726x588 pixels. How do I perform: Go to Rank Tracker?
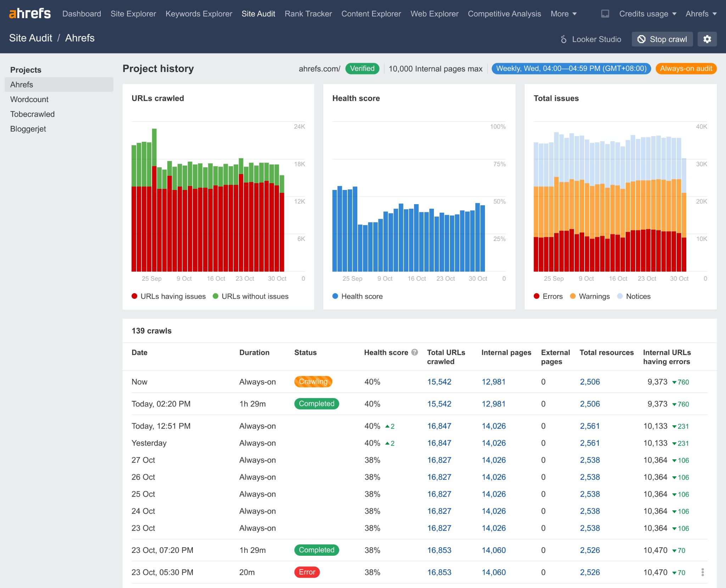pos(308,13)
